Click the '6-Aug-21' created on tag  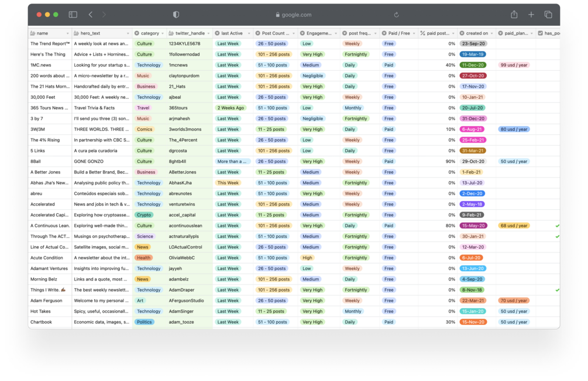coord(472,129)
